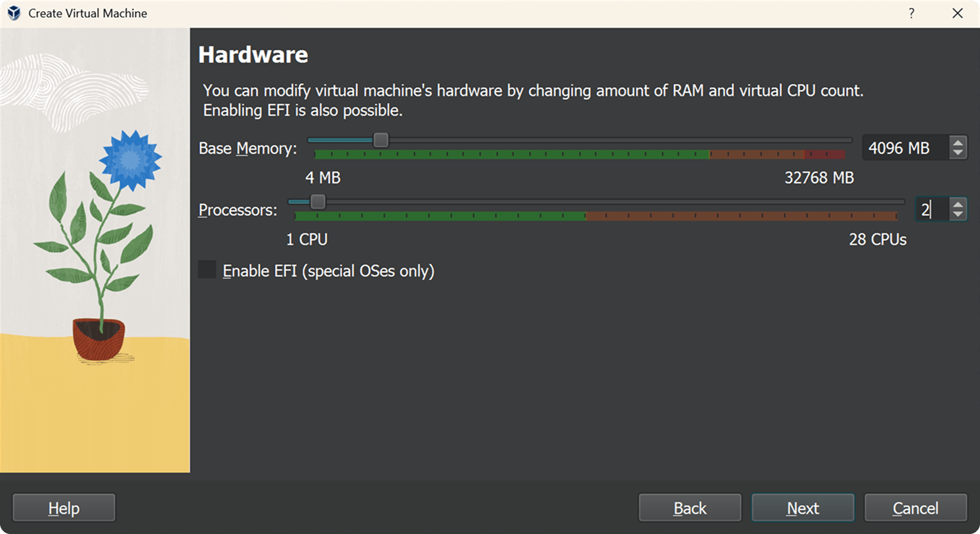The width and height of the screenshot is (980, 534).
Task: Click the red zone of memory bar
Action: [825, 155]
